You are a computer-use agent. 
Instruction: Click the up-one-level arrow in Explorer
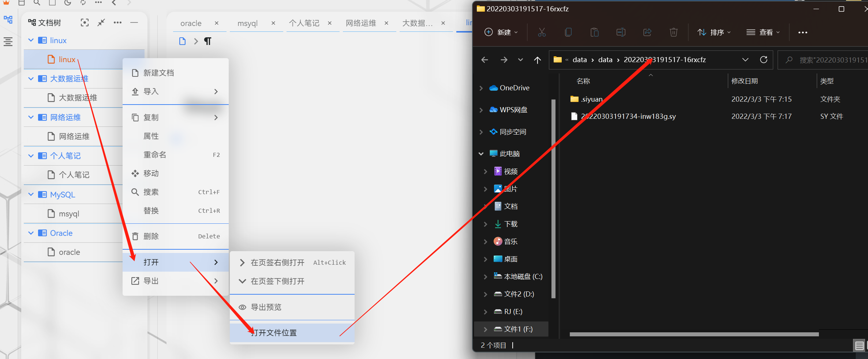tap(537, 60)
